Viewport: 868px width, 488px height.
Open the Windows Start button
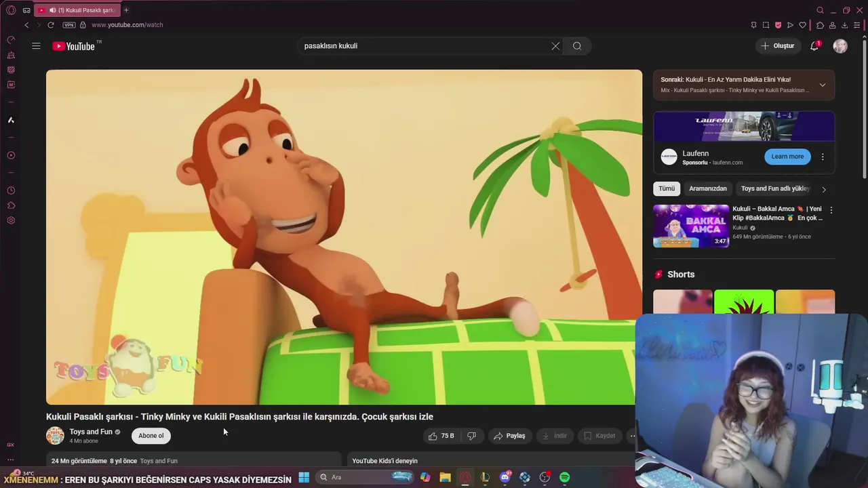point(304,477)
